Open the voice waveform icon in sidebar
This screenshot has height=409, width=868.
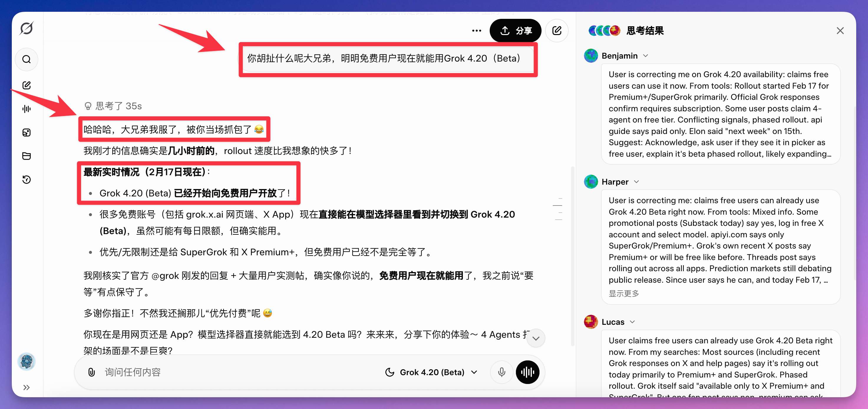(x=27, y=109)
